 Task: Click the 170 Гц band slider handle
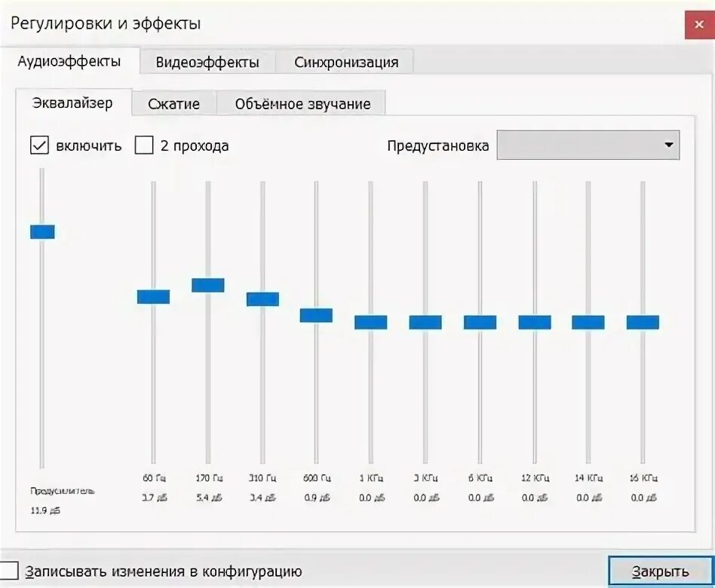208,286
